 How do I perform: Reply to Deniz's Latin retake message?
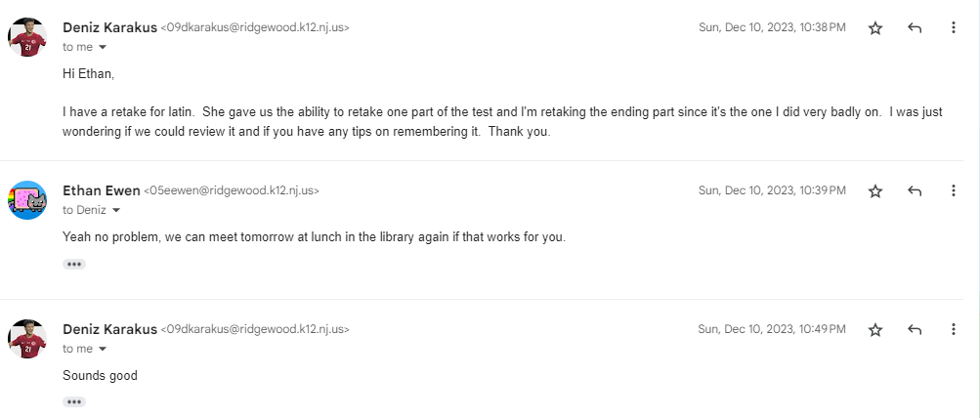click(x=915, y=28)
